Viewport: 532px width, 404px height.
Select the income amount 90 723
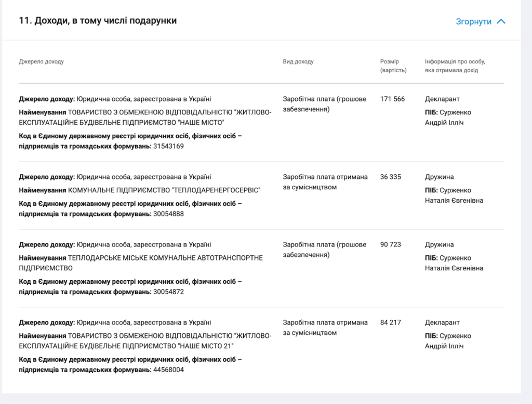coord(391,244)
